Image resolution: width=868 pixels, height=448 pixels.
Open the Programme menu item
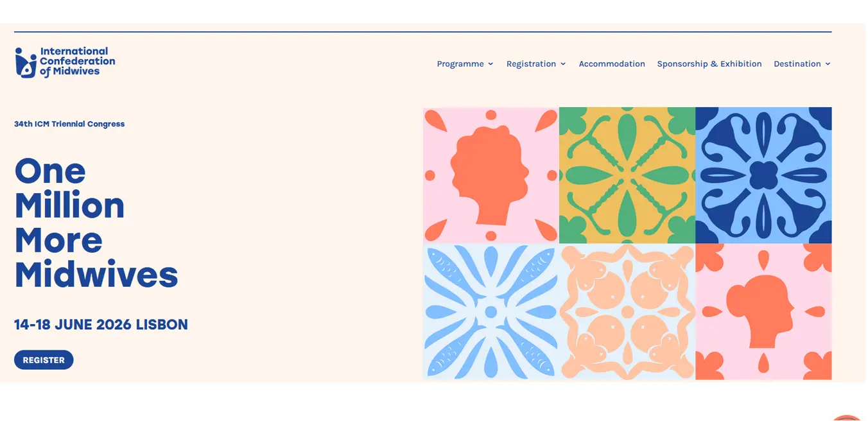click(460, 64)
